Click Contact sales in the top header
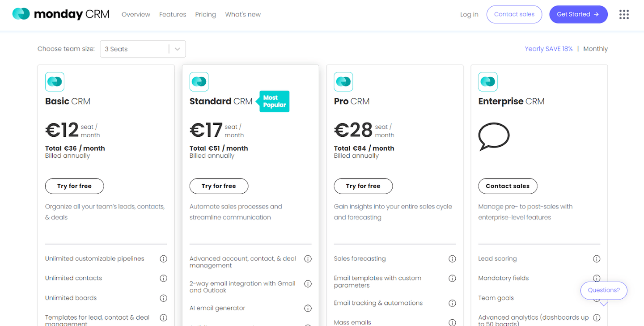 point(514,14)
